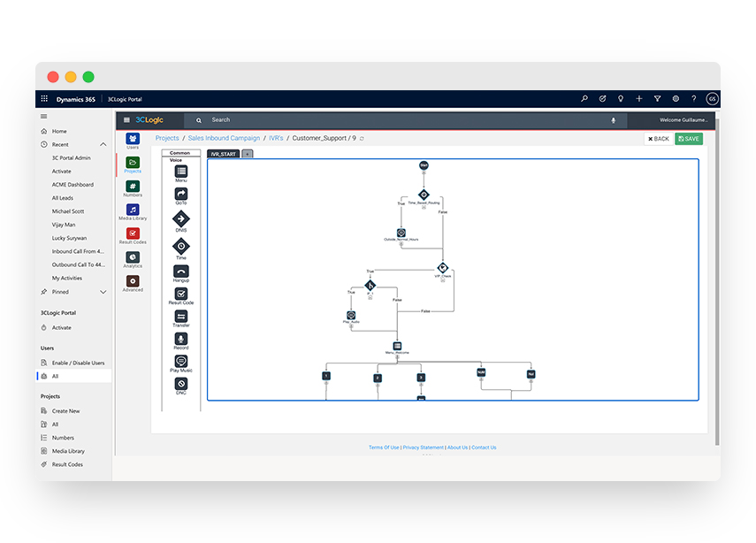Screen dimensions: 756x543
Task: Open the advanced filter funnel icon
Action: coord(657,99)
